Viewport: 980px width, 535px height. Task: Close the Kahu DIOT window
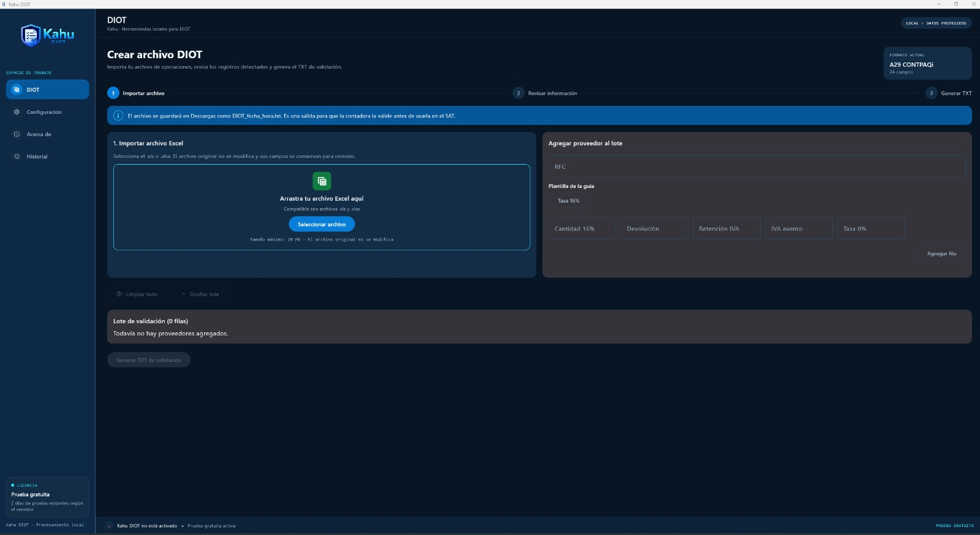[974, 4]
